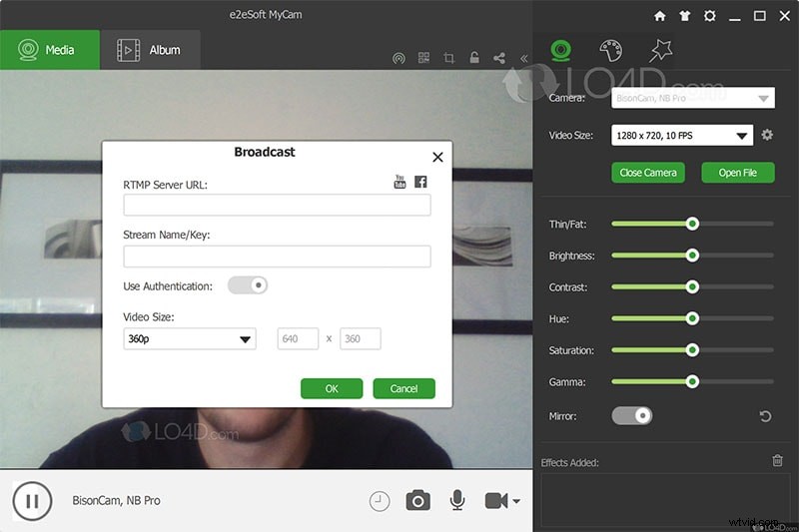Collapse side panel with double chevron
Screen dimensions: 799x532
click(x=523, y=59)
